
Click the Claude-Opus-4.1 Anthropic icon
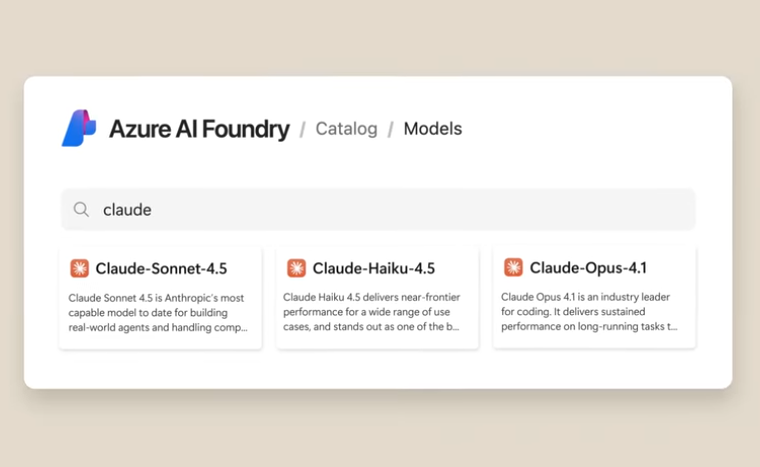[513, 267]
